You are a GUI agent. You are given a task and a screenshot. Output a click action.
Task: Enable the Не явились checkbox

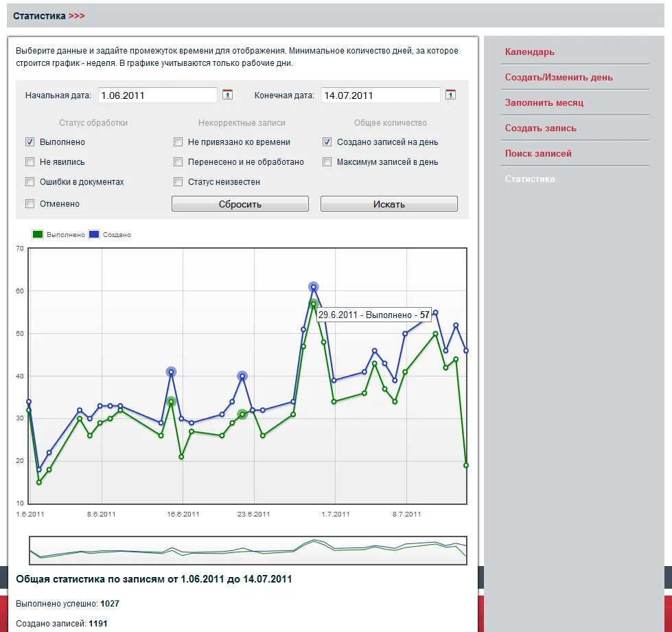click(30, 161)
